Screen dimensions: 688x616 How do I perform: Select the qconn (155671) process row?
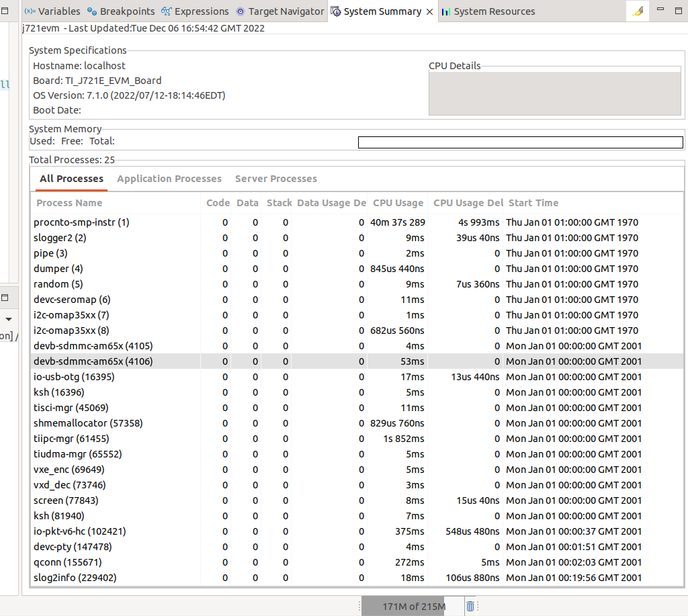67,562
